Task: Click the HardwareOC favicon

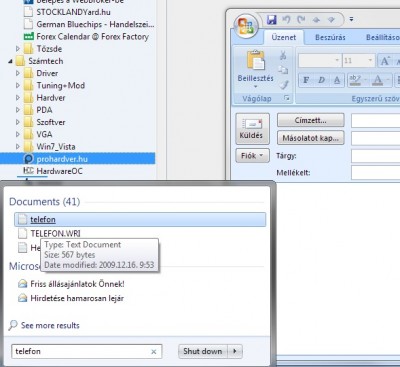Action: (x=28, y=171)
